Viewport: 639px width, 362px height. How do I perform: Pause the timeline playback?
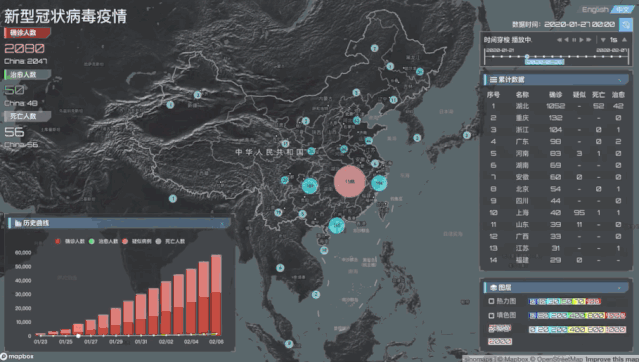coord(574,40)
